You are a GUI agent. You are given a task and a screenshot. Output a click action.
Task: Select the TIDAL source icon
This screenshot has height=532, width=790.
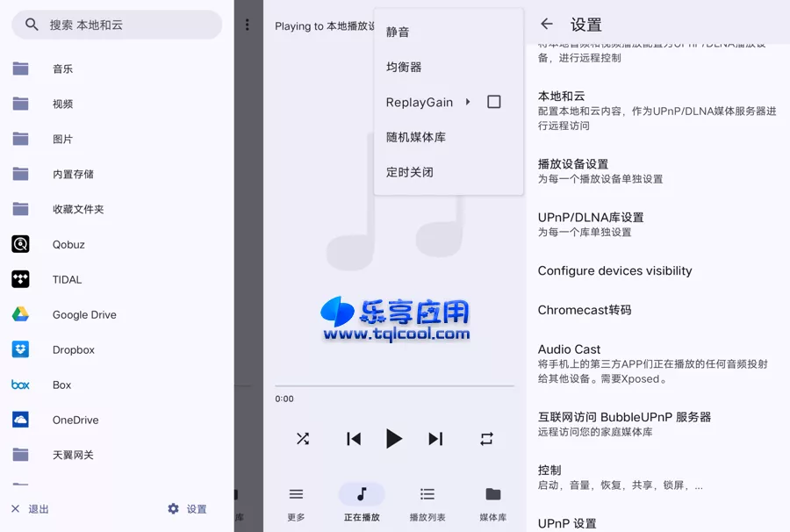click(x=19, y=279)
